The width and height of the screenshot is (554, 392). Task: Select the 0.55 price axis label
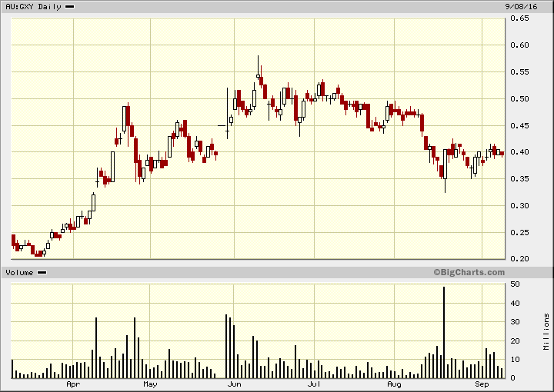point(519,72)
